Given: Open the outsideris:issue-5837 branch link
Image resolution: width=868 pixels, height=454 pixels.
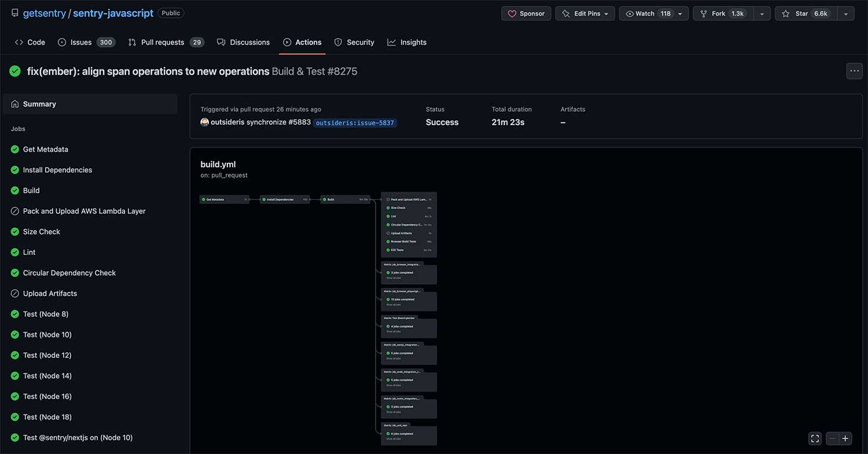Looking at the screenshot, I should coord(355,123).
